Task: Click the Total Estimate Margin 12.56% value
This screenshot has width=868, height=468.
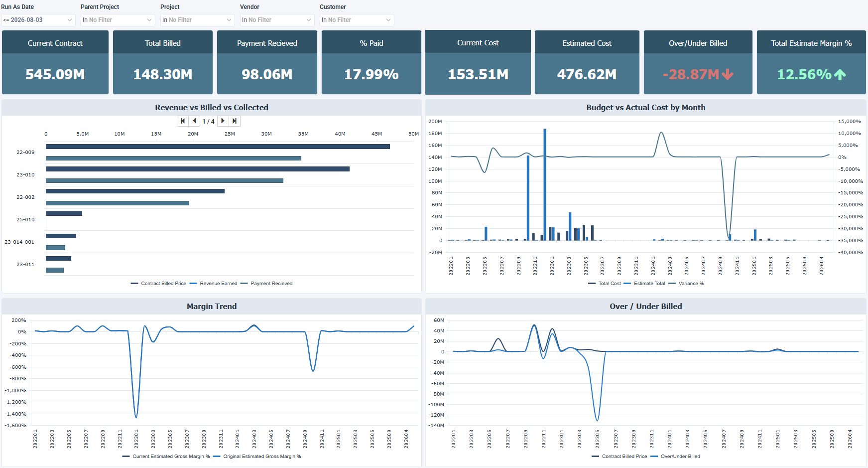Action: tap(804, 74)
